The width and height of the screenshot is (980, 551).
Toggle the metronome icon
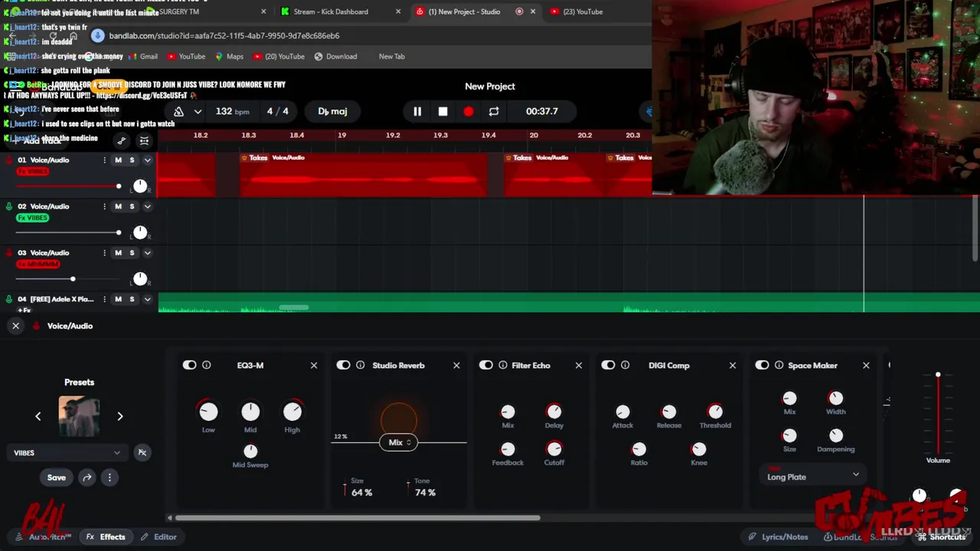point(178,112)
